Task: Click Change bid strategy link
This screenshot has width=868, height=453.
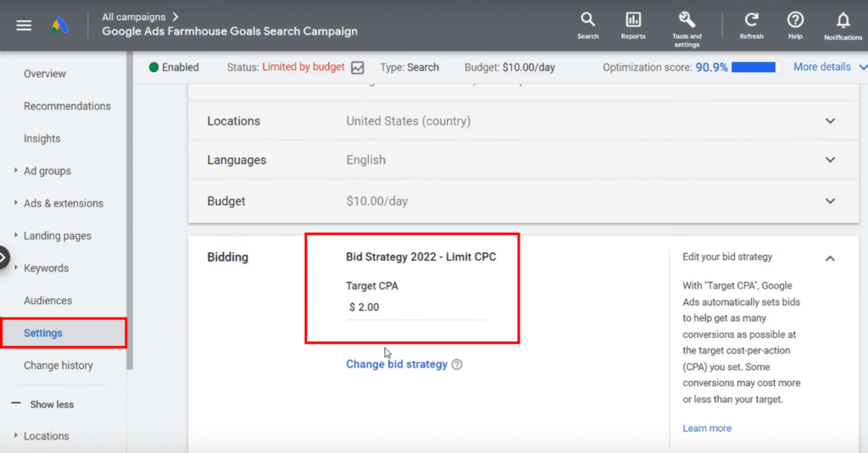Action: pos(397,364)
